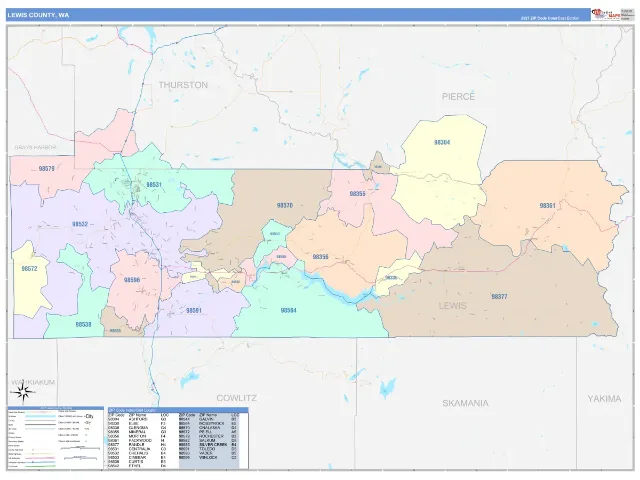Select ZIP code 98304 label
640x480 pixels.
pyautogui.click(x=442, y=142)
